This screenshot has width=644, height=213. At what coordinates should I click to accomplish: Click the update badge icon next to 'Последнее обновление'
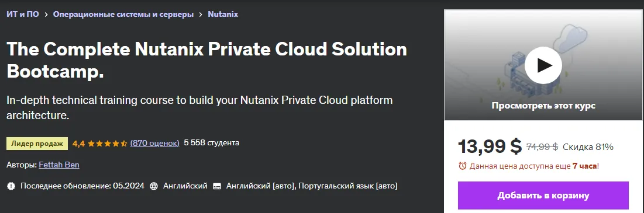11,186
